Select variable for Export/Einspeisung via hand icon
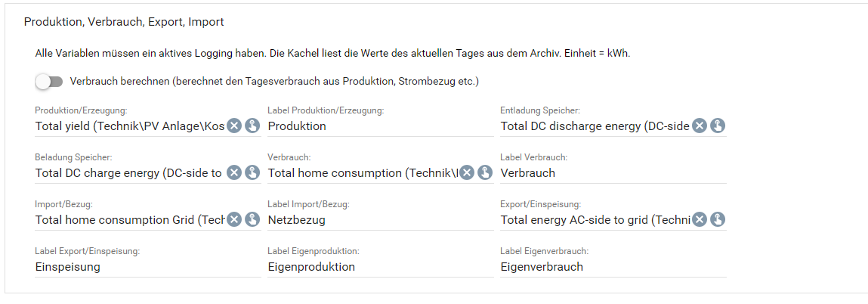 (718, 220)
